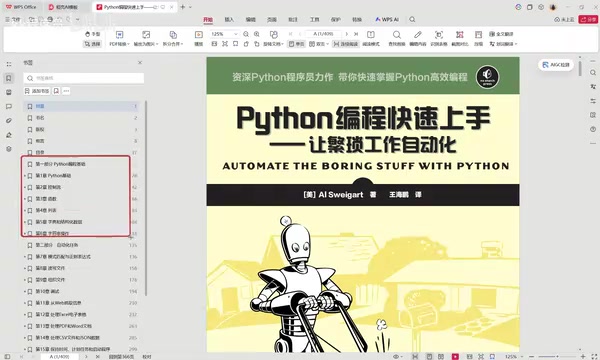Open the signature (pen) panel in sidebar
This screenshot has height=360, width=600.
[9, 135]
